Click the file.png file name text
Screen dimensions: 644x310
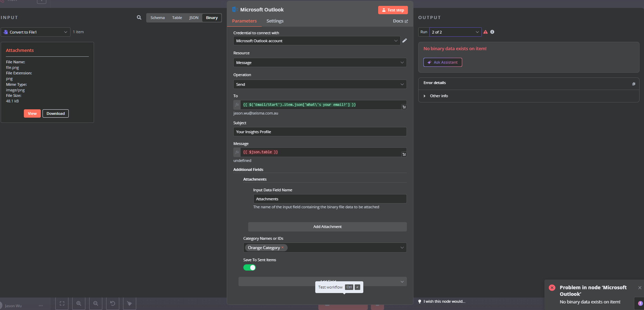click(12, 67)
